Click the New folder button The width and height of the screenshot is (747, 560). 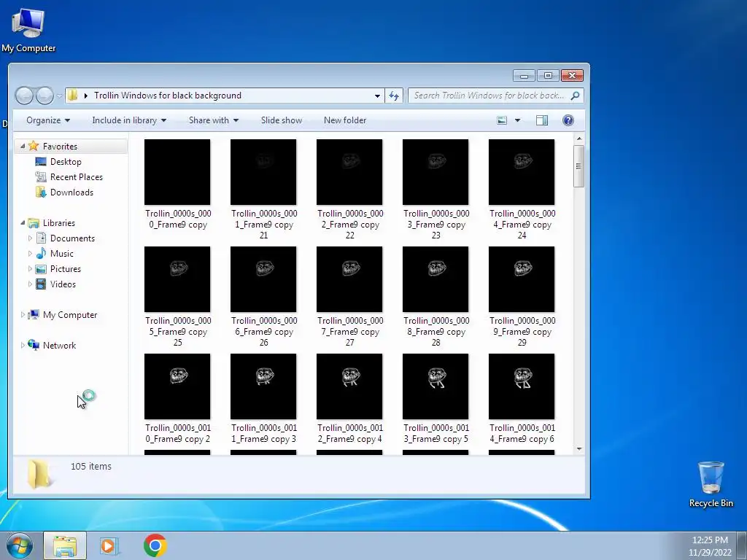click(x=345, y=120)
